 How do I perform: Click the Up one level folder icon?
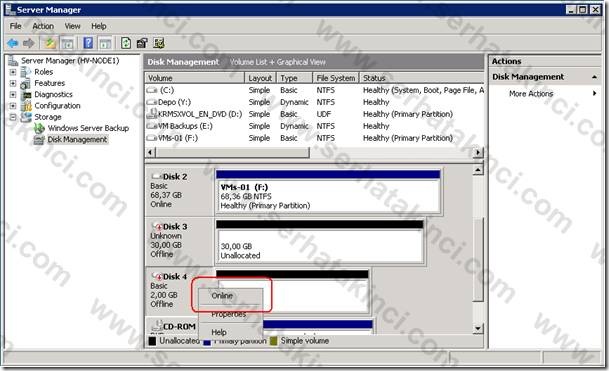pos(50,43)
